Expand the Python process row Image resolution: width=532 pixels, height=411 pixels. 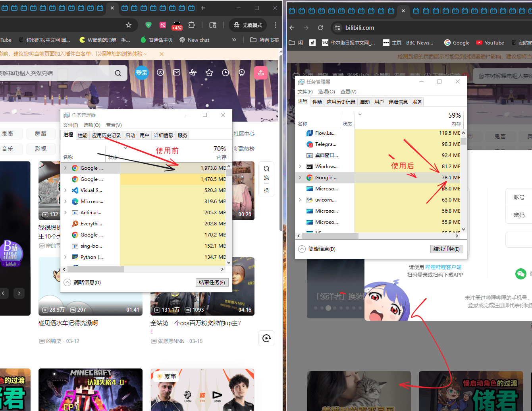coord(66,257)
